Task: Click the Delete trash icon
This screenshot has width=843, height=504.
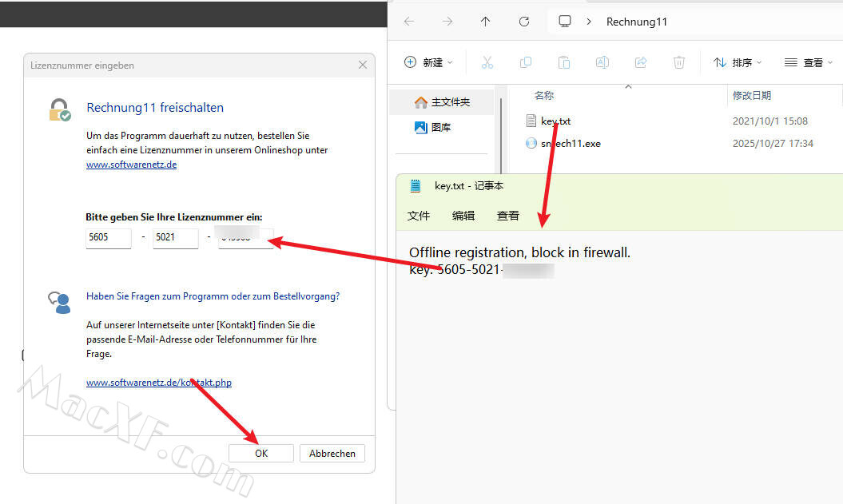Action: tap(679, 62)
